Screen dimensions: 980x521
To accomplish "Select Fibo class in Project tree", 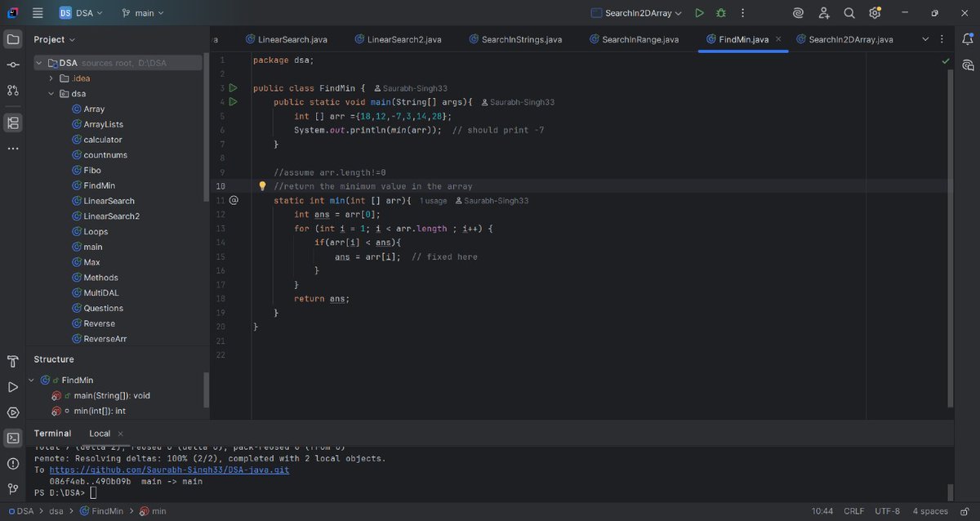I will 92,170.
